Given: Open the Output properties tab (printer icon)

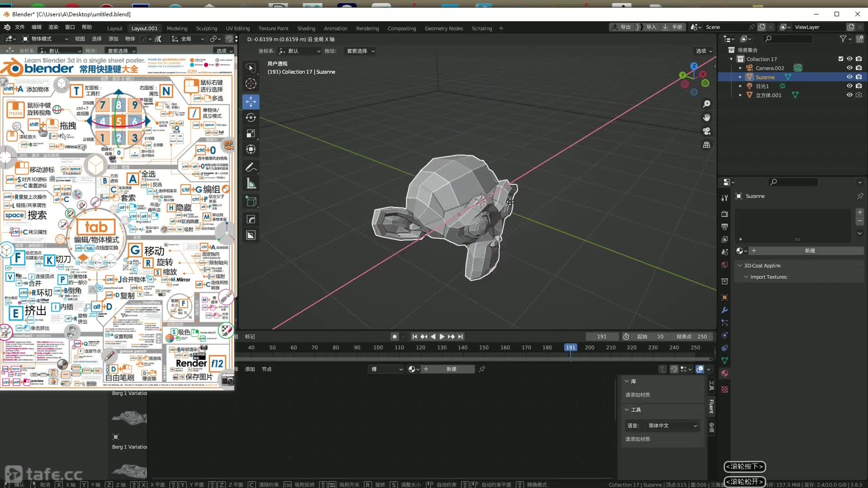Looking at the screenshot, I should (x=725, y=226).
